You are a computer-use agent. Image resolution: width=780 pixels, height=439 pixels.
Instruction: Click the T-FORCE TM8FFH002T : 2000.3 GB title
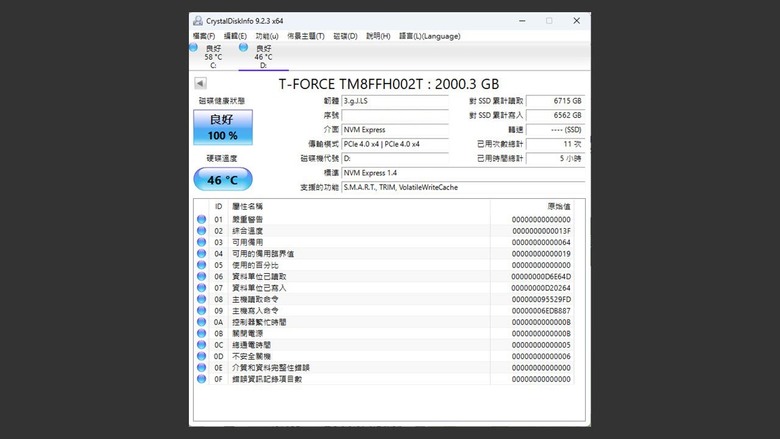pyautogui.click(x=389, y=84)
